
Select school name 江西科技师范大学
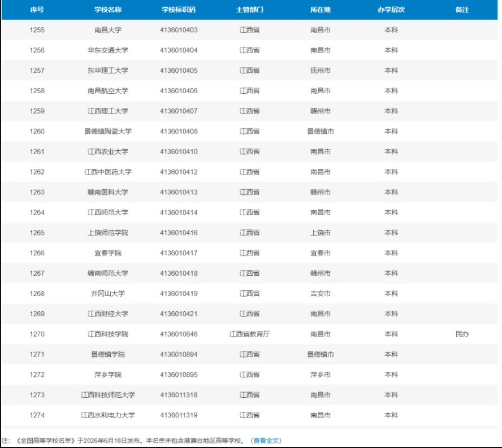pyautogui.click(x=108, y=395)
